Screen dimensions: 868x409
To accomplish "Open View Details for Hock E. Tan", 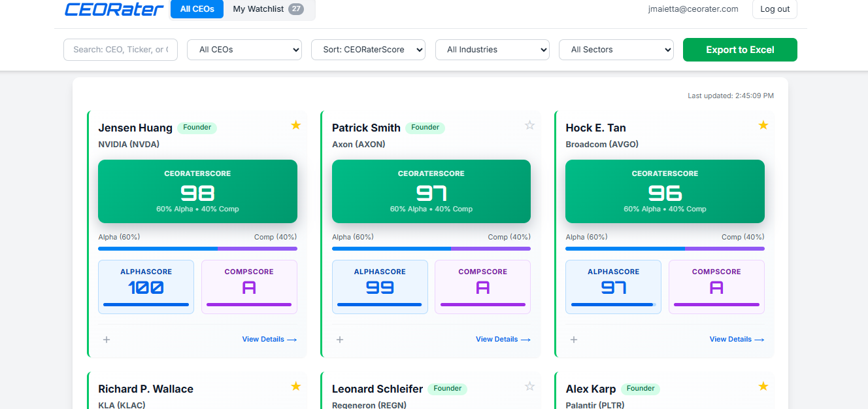I will pos(737,340).
